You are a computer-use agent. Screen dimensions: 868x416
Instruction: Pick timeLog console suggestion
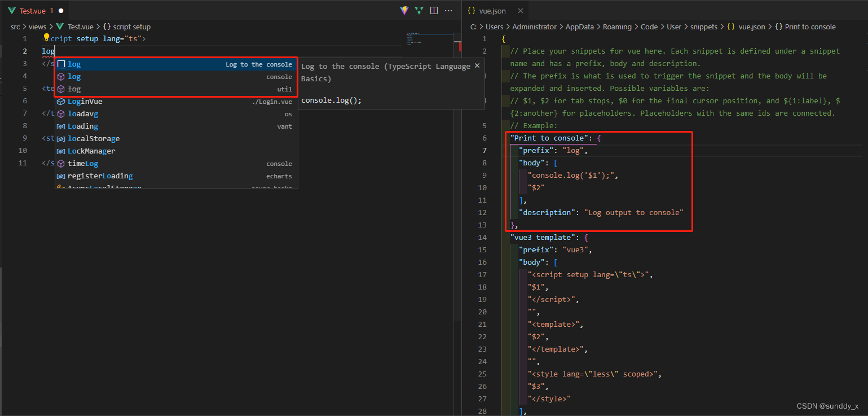(x=176, y=164)
